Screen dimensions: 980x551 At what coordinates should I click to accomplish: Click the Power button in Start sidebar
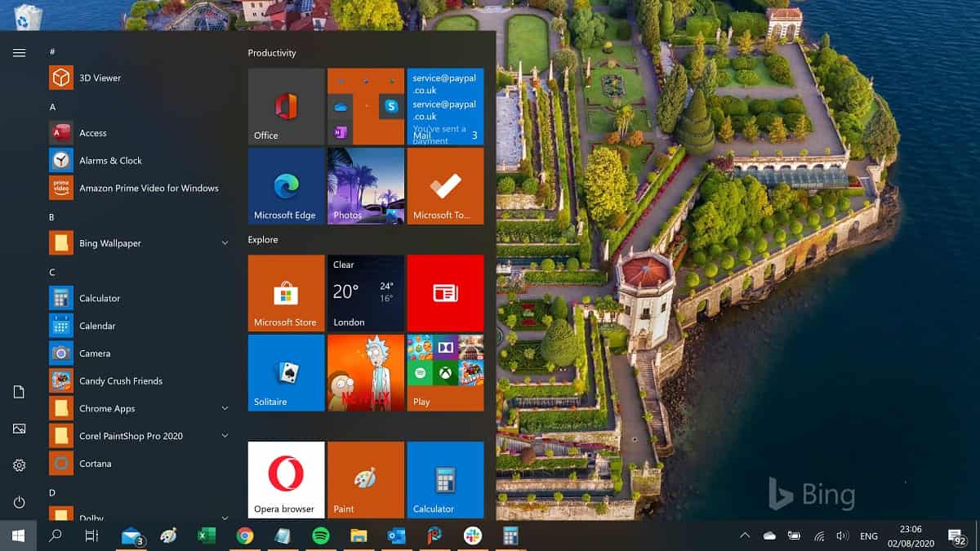tap(19, 502)
